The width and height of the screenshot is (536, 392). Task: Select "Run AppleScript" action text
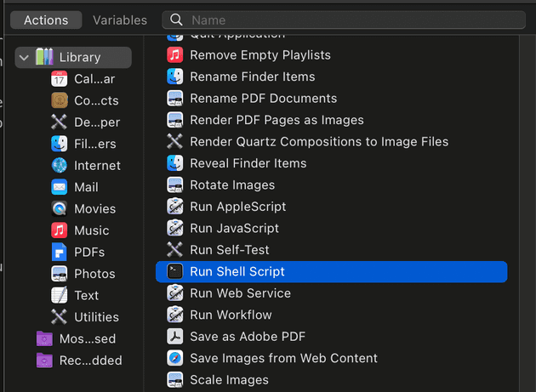point(238,207)
